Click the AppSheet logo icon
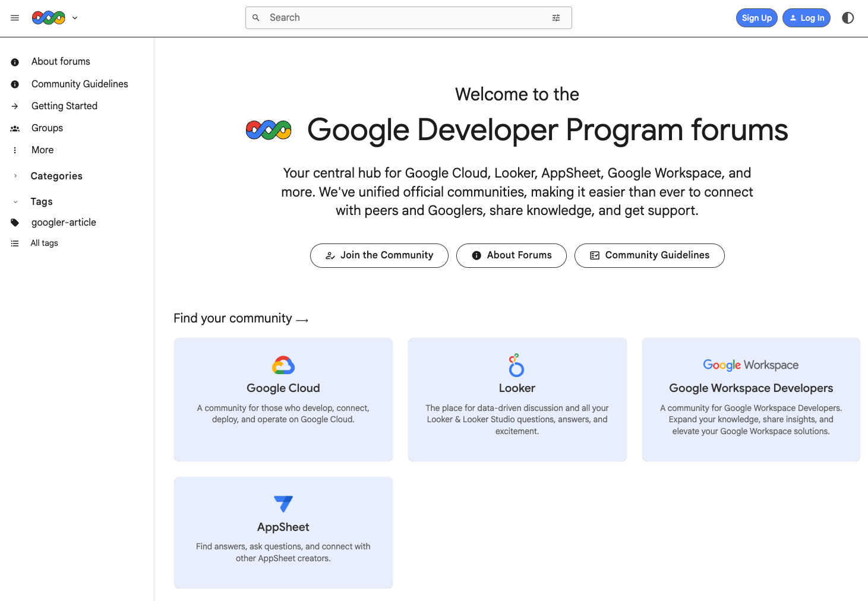 (x=283, y=504)
